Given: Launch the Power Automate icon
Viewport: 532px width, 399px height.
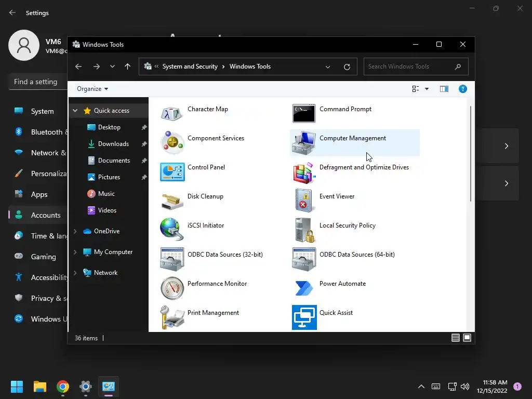Looking at the screenshot, I should tap(303, 288).
